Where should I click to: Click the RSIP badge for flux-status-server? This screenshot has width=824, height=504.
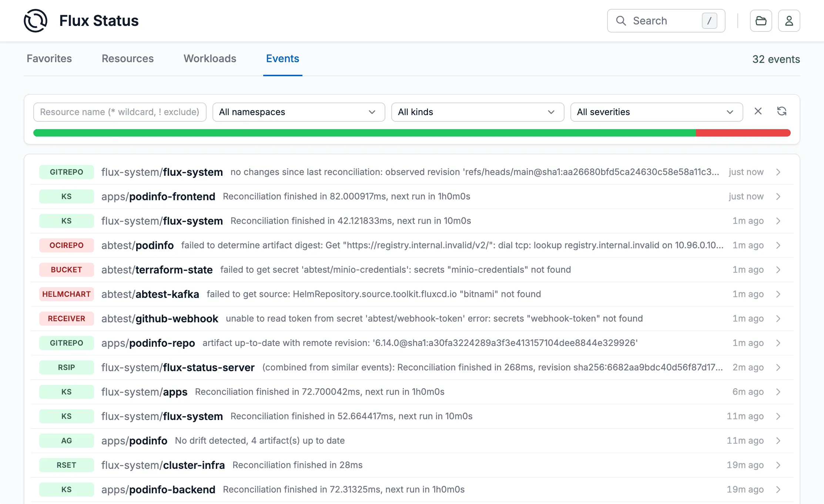click(x=67, y=367)
